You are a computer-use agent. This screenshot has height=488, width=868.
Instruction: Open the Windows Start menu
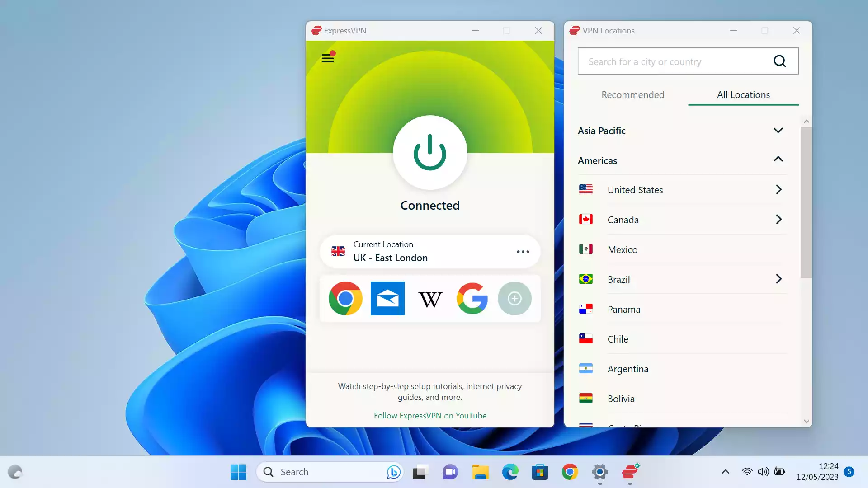click(238, 472)
